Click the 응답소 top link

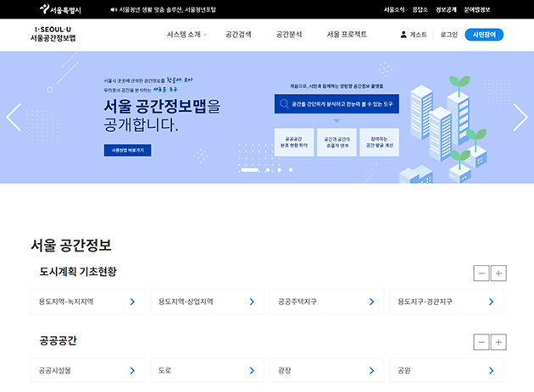tap(420, 10)
